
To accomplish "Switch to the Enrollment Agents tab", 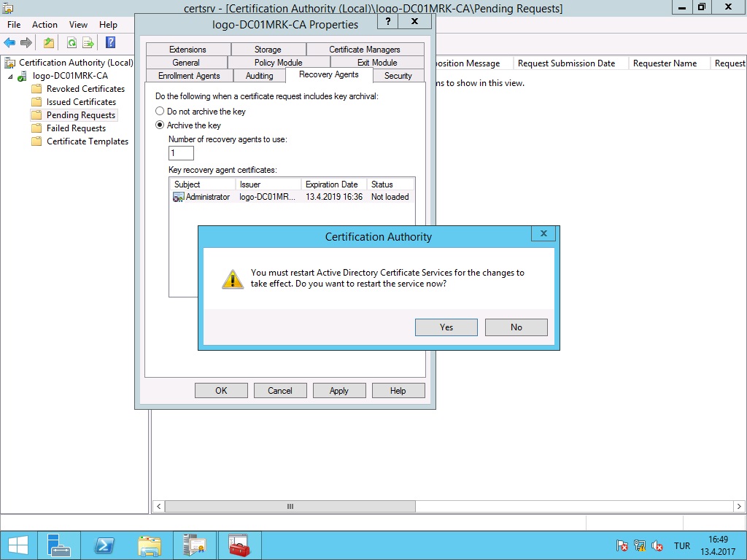I will (189, 76).
